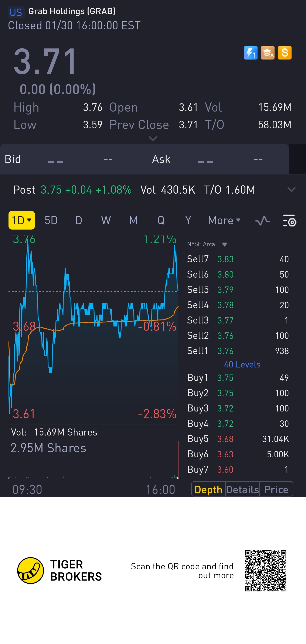Screen dimensions: 306x644
Task: Select the 5D chart timeframe
Action: [x=51, y=220]
